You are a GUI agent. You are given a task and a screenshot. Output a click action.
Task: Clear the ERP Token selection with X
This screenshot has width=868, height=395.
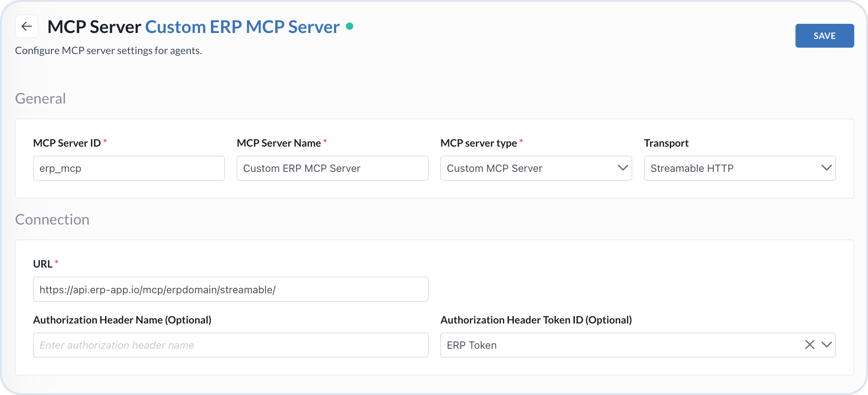810,345
